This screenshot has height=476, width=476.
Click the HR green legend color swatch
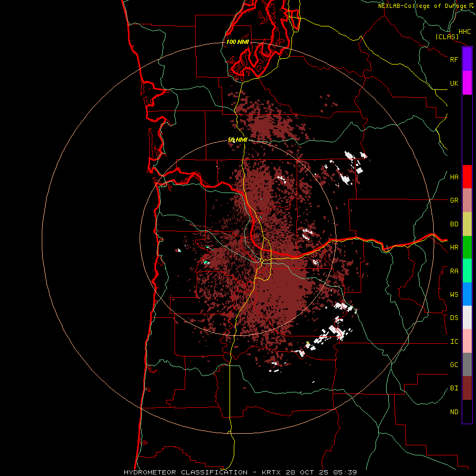[467, 248]
